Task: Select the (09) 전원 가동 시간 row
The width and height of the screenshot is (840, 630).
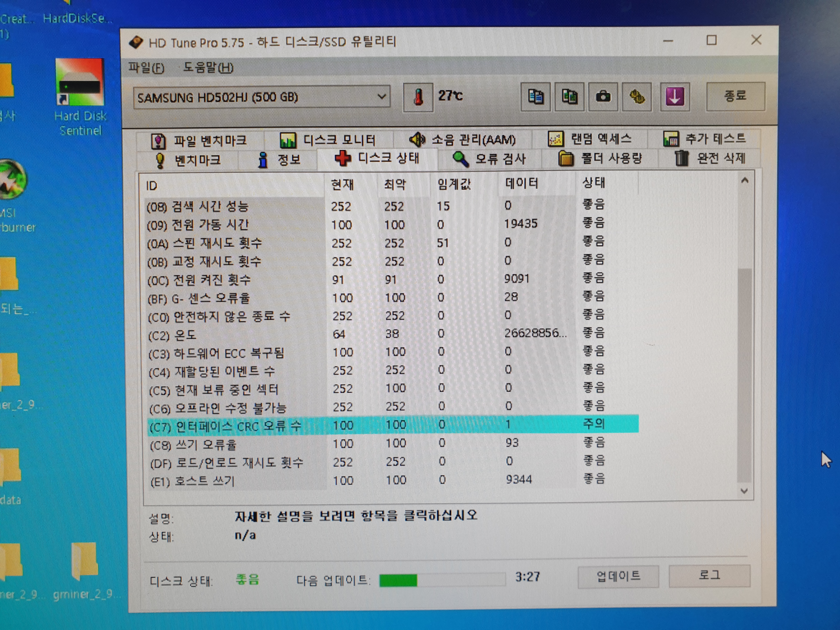Action: (x=391, y=224)
